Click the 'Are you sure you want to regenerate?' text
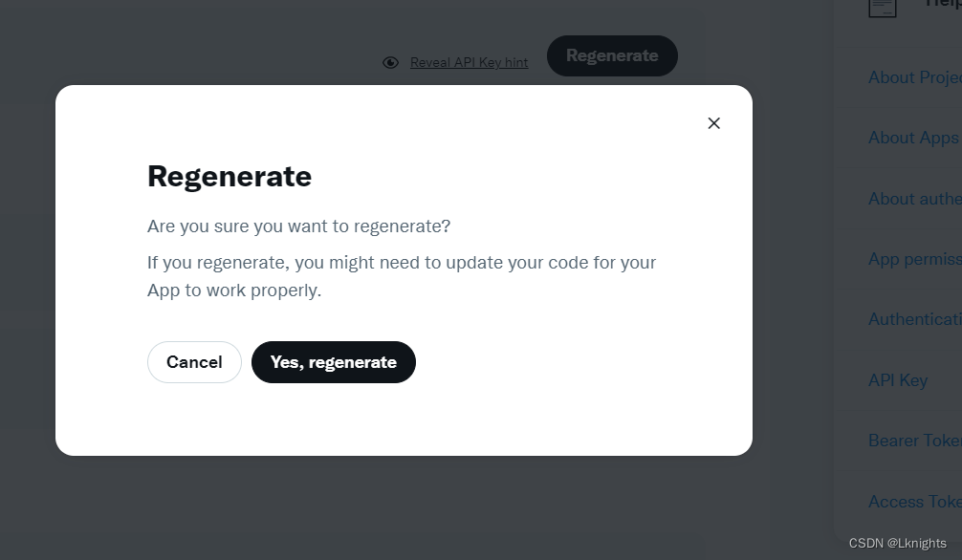This screenshot has height=560, width=962. [298, 226]
